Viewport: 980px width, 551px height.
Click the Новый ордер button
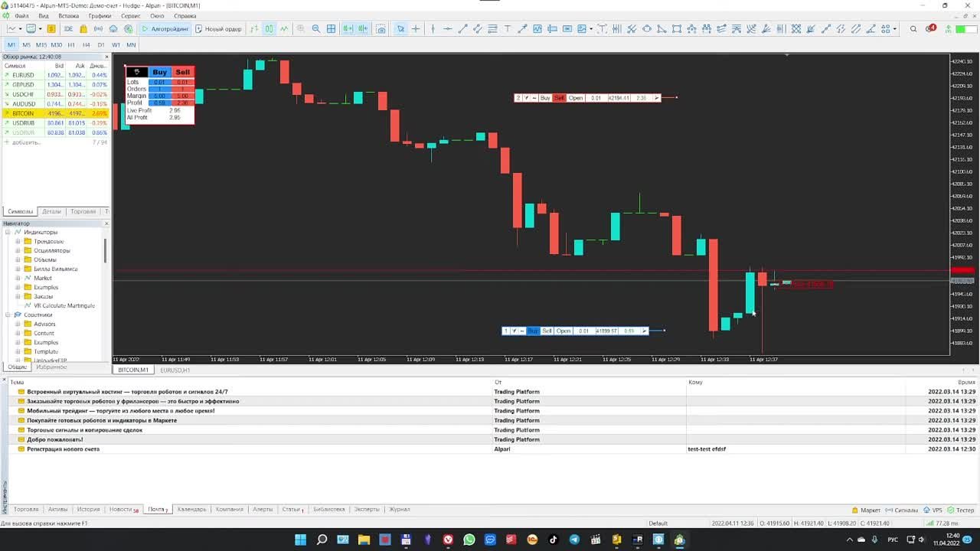click(x=218, y=29)
